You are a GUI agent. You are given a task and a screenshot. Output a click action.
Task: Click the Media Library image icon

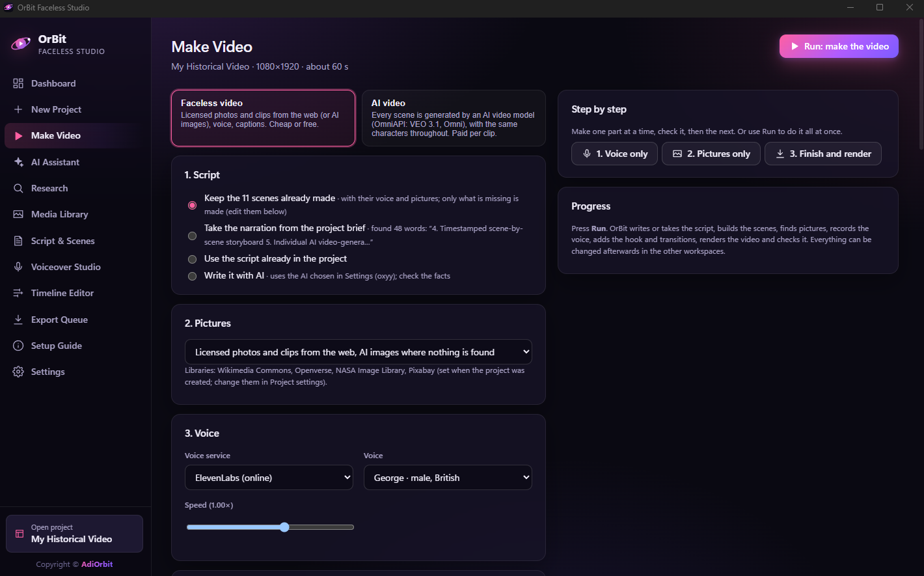click(18, 214)
